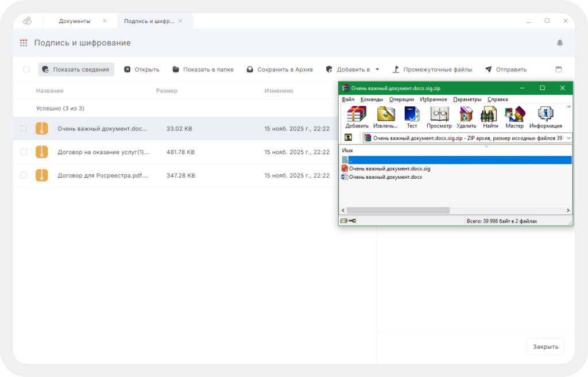Tick the checkbox for Очень важный документ row
This screenshot has width=588, height=377.
(24, 129)
